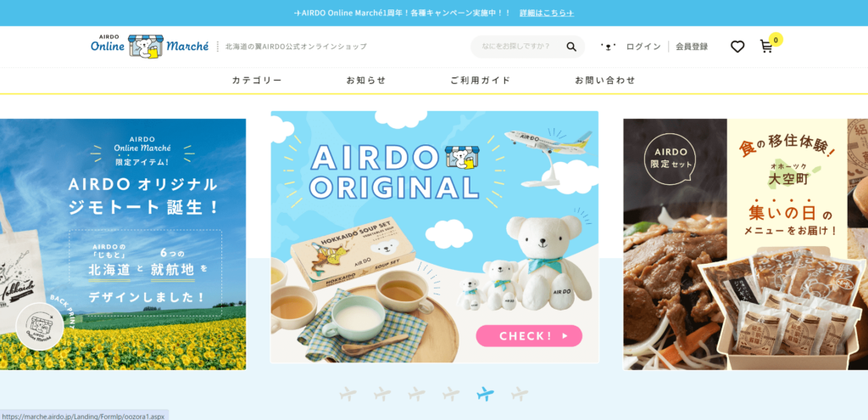Click the pink CHECK! button
Image resolution: width=868 pixels, height=420 pixels.
coord(529,336)
